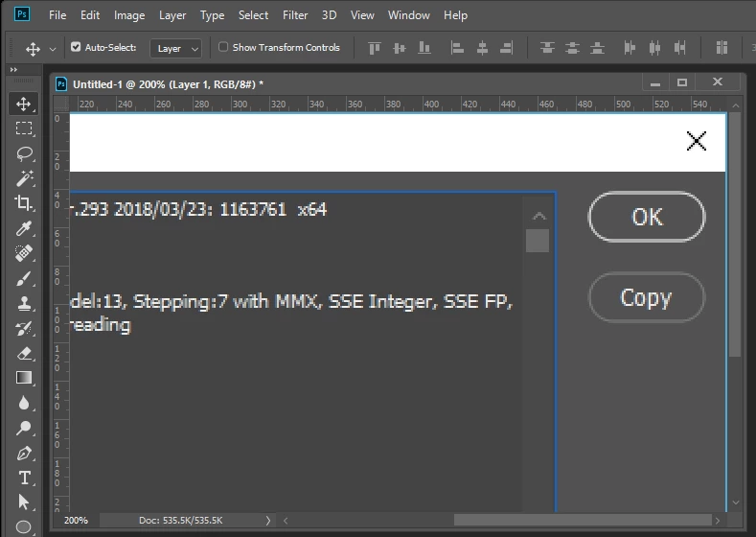Select the Ellipse shape tool

[24, 526]
